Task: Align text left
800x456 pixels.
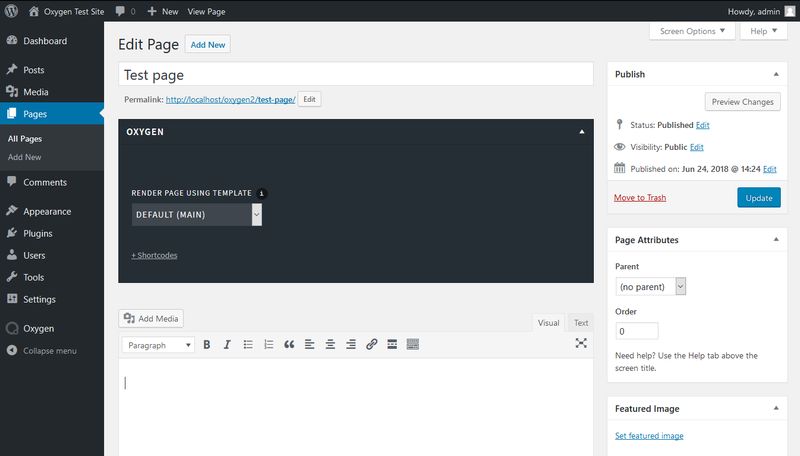Action: point(310,345)
